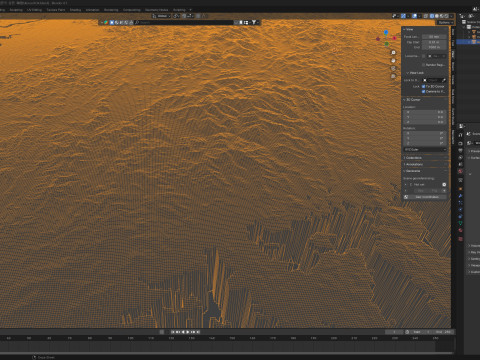Viewport: 480px width, 360px height.
Task: Toggle Lock To 3D Cursor checkbox
Action: [423, 86]
